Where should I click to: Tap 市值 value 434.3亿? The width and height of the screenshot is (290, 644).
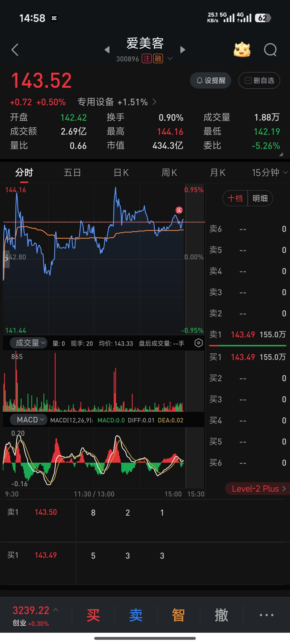point(168,145)
